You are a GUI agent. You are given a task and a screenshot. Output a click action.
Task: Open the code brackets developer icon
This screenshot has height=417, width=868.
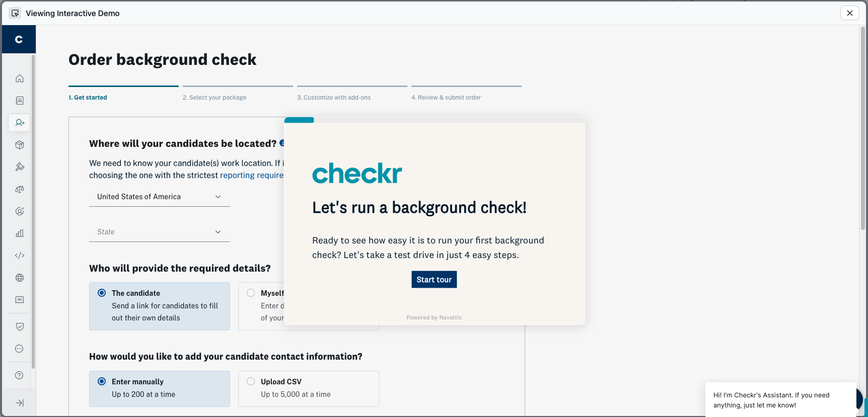tap(20, 256)
